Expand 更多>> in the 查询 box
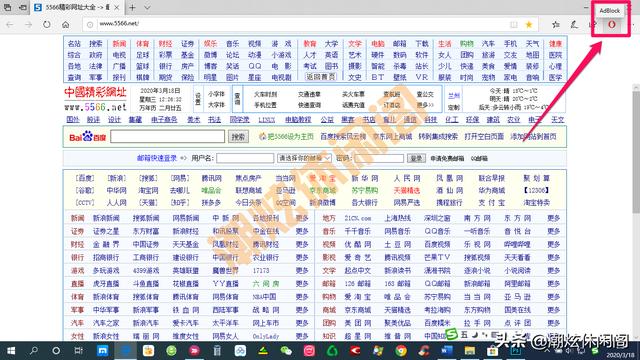Viewport: 640px width, 360px height. [425, 105]
